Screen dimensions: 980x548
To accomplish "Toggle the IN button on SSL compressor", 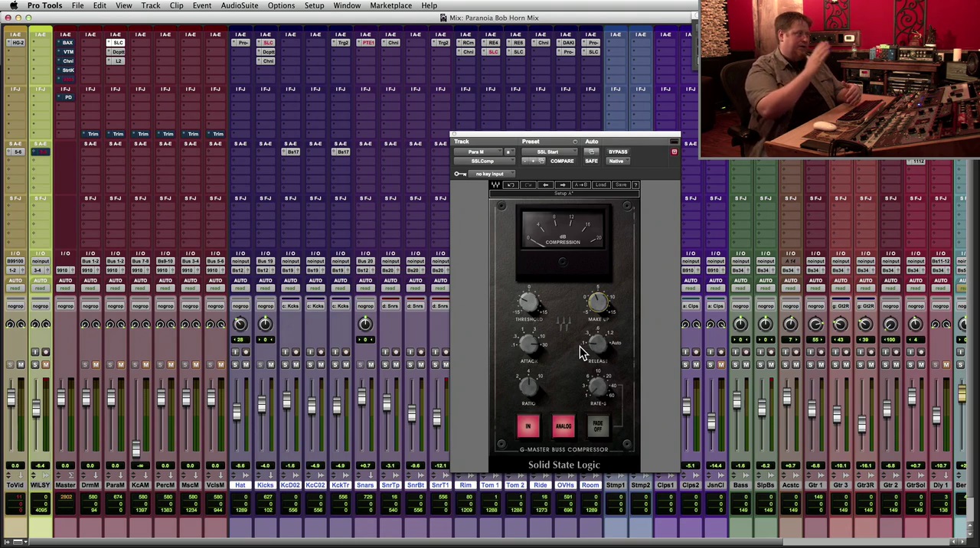I will [x=528, y=426].
